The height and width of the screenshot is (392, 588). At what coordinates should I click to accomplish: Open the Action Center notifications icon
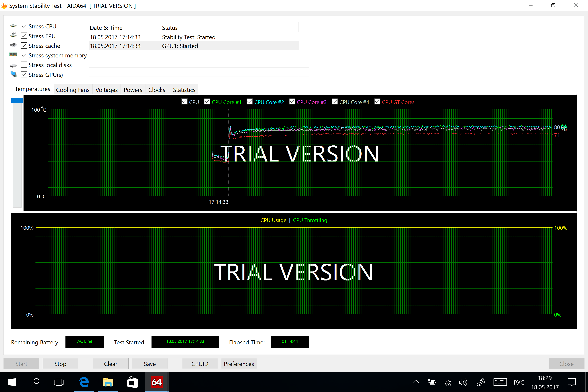pos(572,382)
